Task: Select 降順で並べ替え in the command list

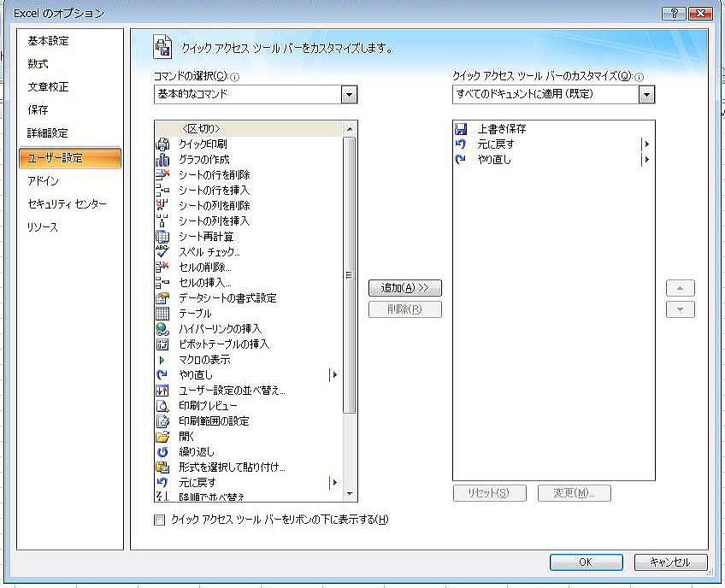Action: [x=250, y=497]
